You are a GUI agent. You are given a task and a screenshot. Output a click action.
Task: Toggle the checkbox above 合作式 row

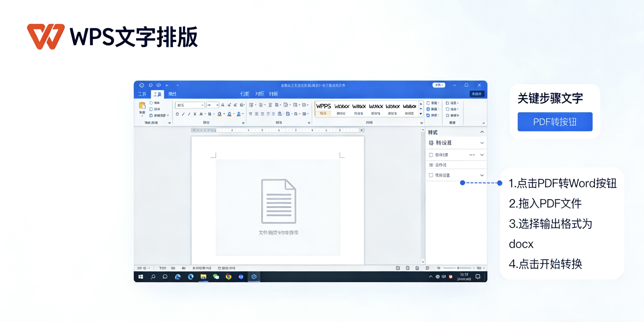click(x=431, y=155)
